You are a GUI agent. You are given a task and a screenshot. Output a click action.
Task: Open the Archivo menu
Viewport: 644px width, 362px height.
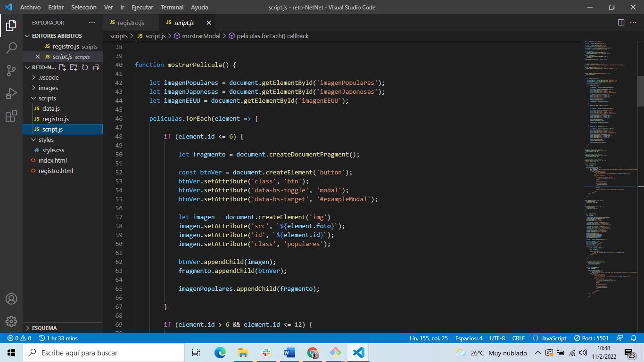30,8
